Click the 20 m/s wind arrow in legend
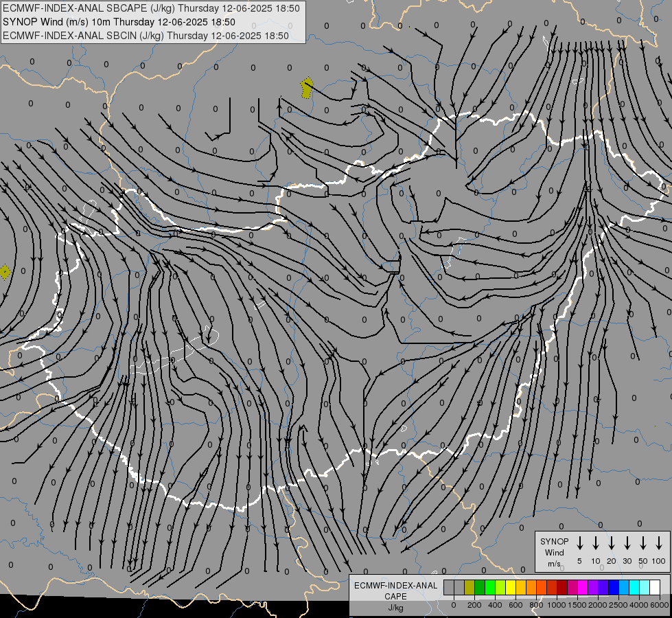 pyautogui.click(x=611, y=543)
